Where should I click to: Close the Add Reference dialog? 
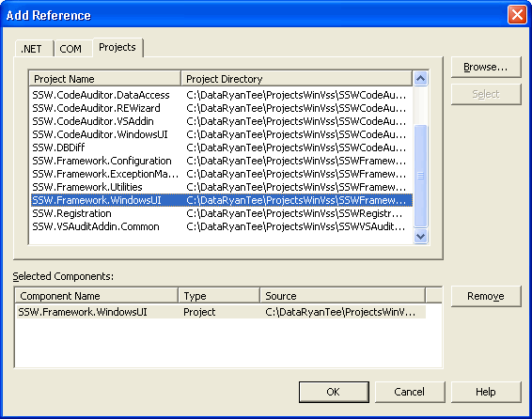tap(517, 15)
